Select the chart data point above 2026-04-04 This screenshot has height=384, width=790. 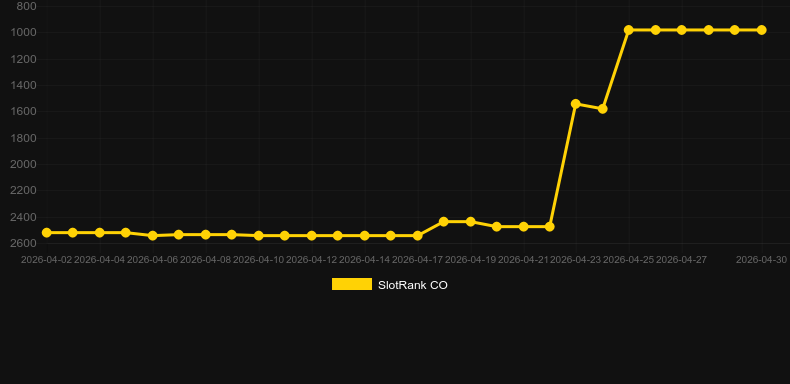coord(100,233)
